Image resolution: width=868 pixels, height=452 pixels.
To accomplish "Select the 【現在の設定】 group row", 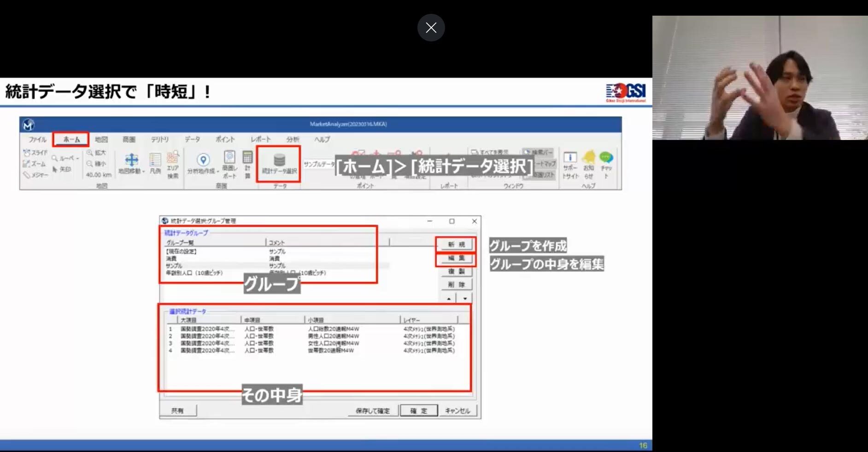I will point(276,252).
